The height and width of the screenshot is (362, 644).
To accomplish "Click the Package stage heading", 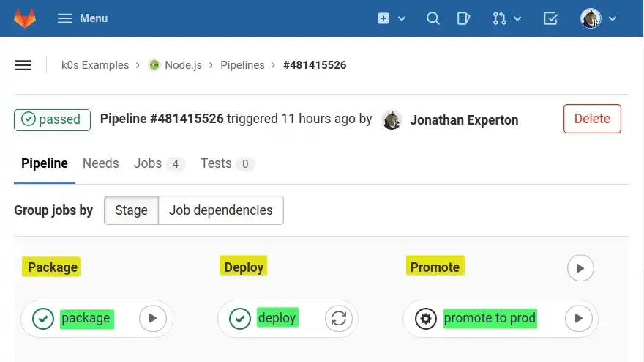I will click(x=51, y=267).
